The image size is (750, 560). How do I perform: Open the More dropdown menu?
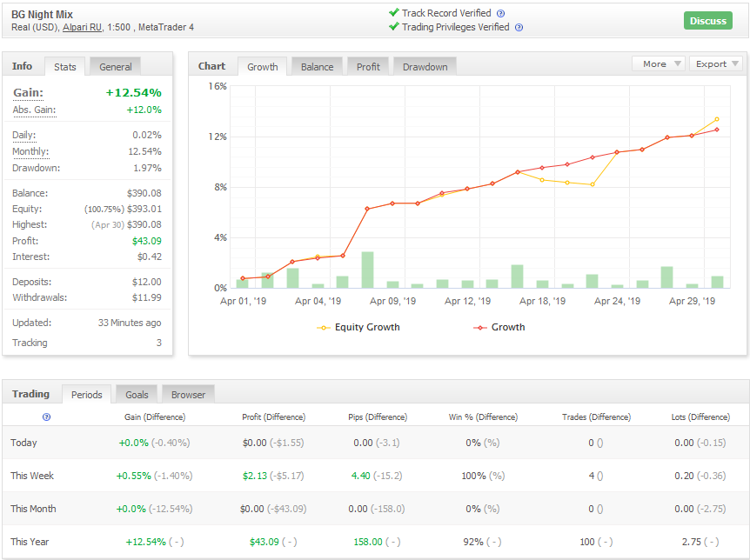659,63
